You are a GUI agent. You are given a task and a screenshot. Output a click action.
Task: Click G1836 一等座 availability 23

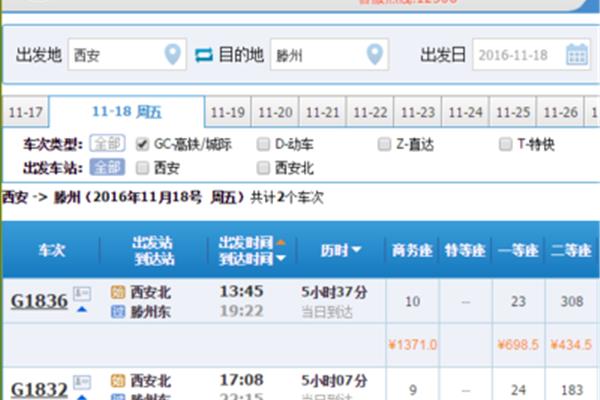point(518,301)
